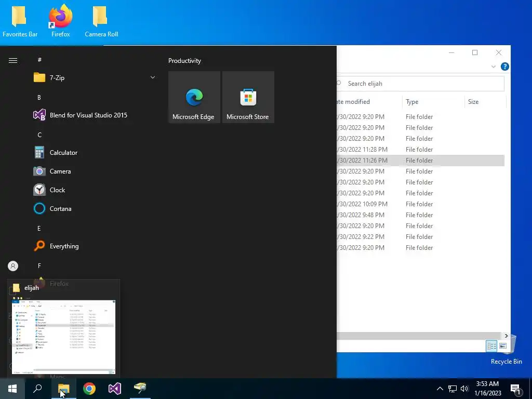Open the Firefox desktop shortcut
The height and width of the screenshot is (399, 532).
pos(61,21)
